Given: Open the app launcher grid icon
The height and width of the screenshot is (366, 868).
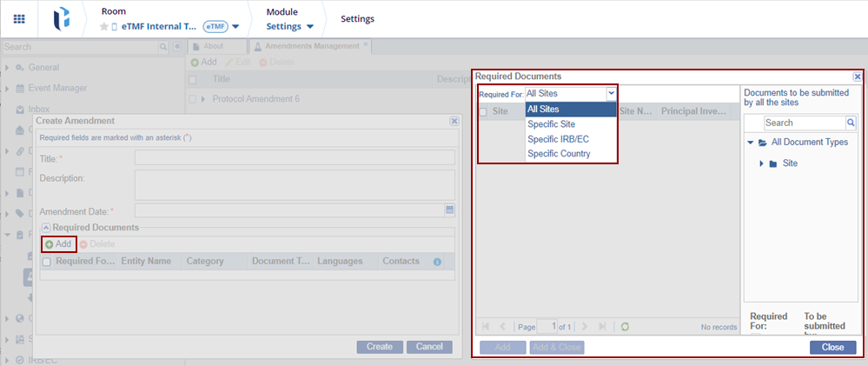Looking at the screenshot, I should click(x=19, y=18).
